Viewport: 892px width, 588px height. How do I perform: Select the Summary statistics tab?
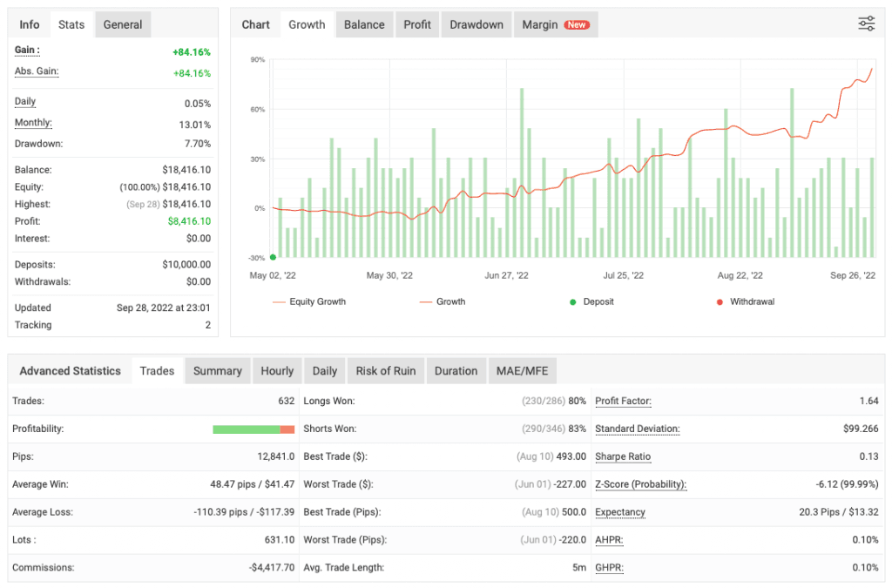point(217,370)
